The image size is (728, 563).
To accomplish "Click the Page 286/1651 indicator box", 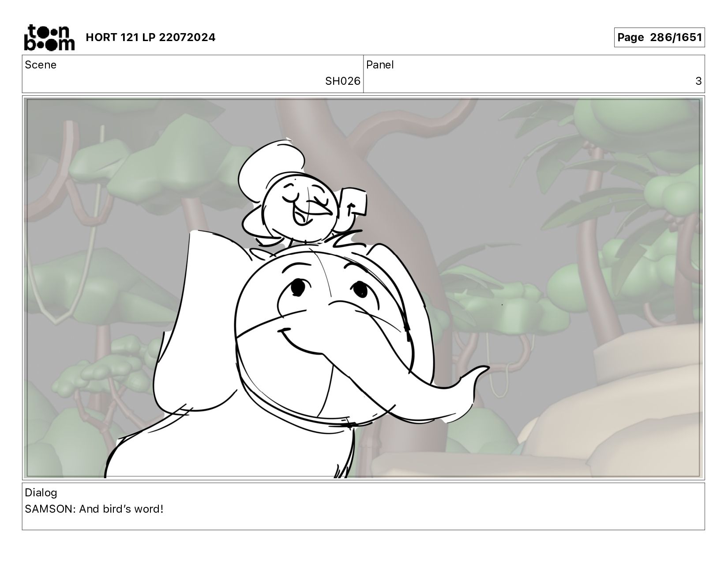I will (659, 38).
